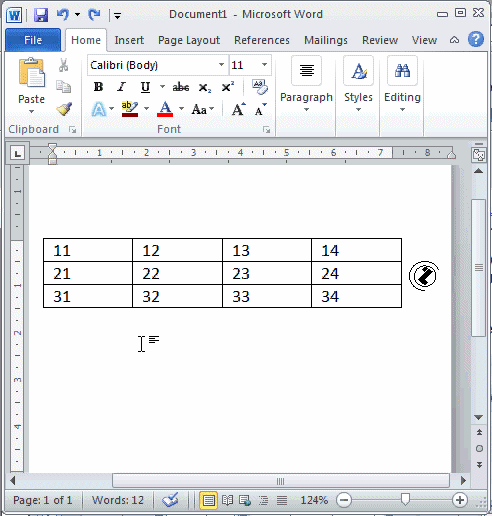492x516 pixels.
Task: Click the red font color swatch button
Action: coord(165,109)
